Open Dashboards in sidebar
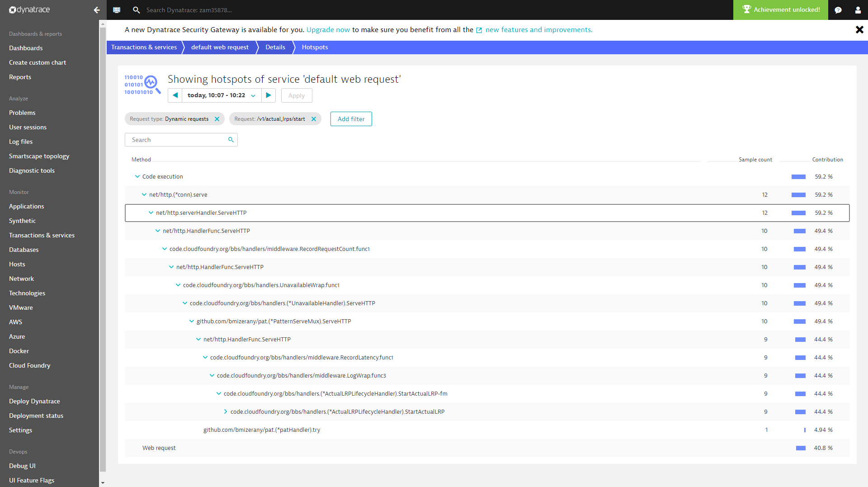Viewport: 868px width, 487px height. point(26,48)
